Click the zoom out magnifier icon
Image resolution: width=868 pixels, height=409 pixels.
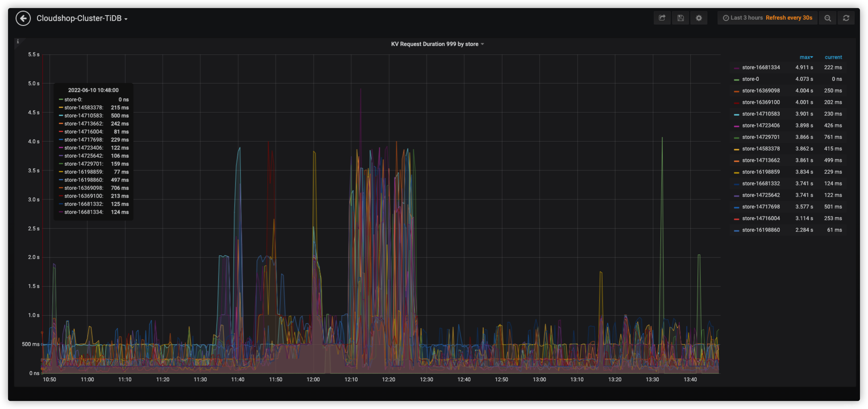[x=828, y=18]
